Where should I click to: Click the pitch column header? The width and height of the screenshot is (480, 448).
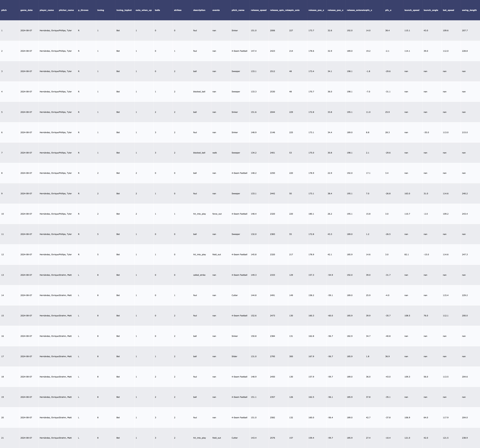[4, 10]
